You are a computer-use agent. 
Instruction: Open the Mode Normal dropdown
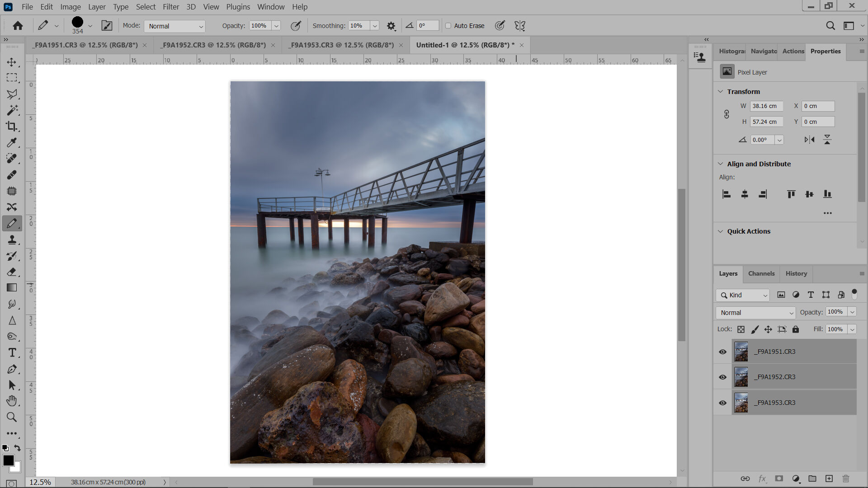tap(175, 26)
